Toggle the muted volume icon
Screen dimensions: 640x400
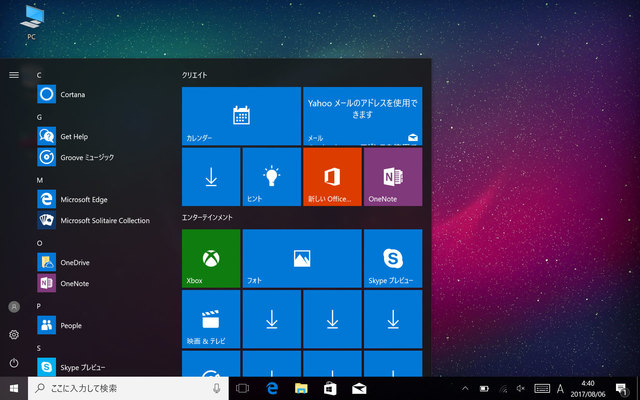coord(520,389)
